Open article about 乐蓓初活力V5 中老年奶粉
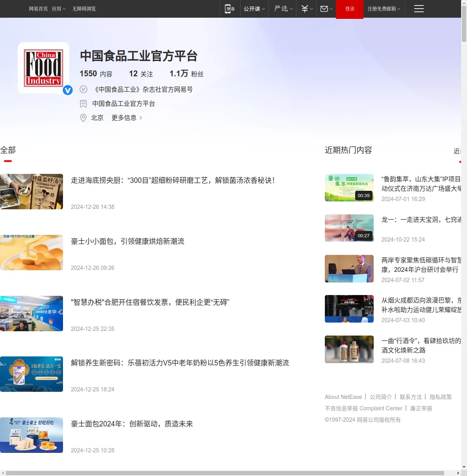This screenshot has width=467, height=476. 180,363
